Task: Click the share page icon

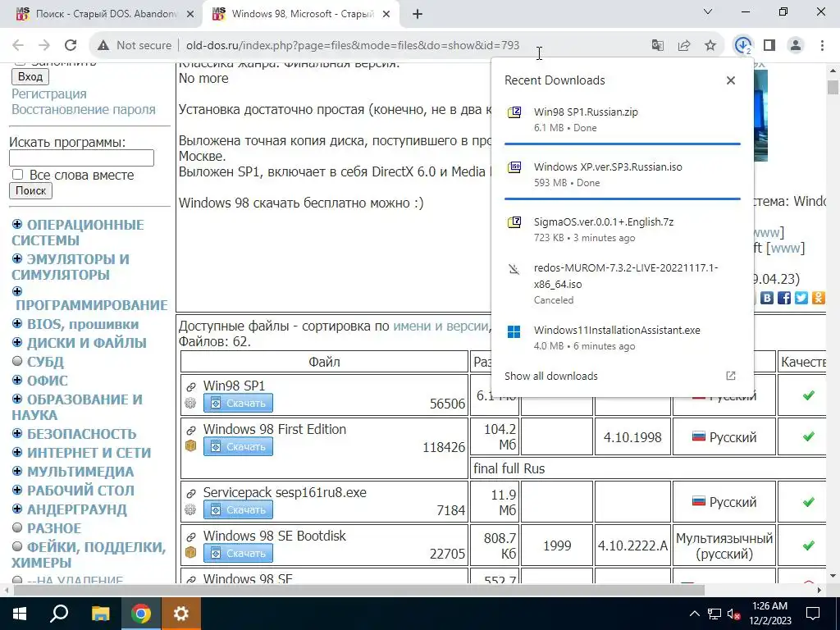Action: (684, 46)
